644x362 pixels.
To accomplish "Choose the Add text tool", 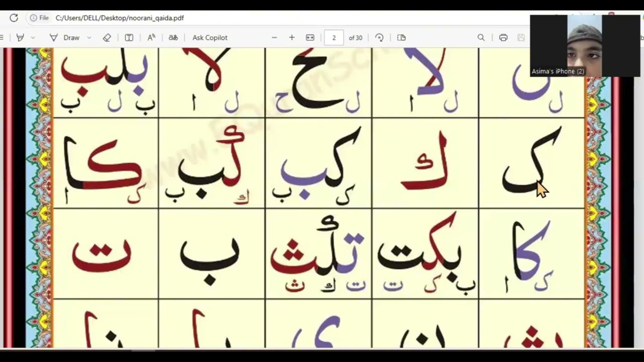I will 129,38.
